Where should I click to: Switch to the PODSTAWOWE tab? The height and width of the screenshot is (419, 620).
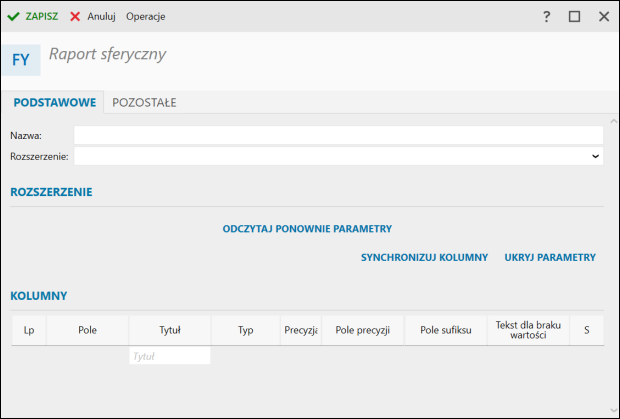(55, 102)
